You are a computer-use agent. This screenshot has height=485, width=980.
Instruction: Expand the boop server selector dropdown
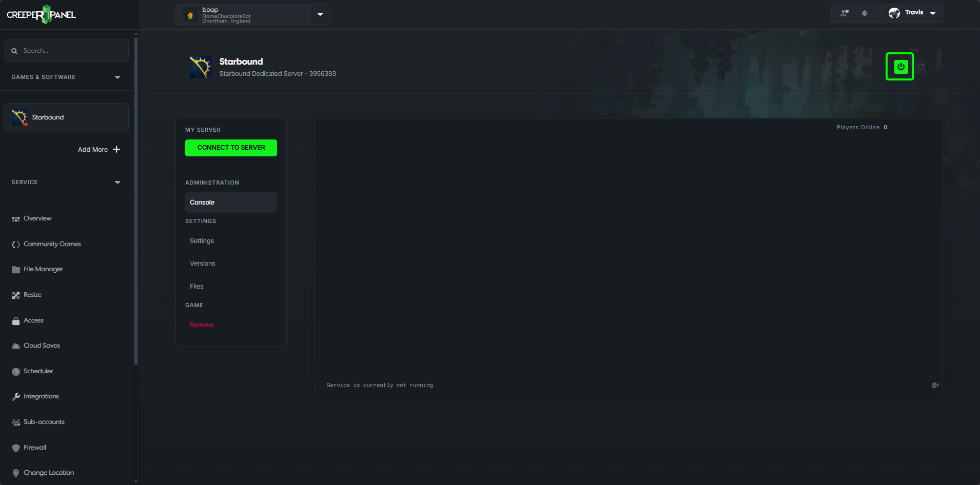pyautogui.click(x=320, y=14)
